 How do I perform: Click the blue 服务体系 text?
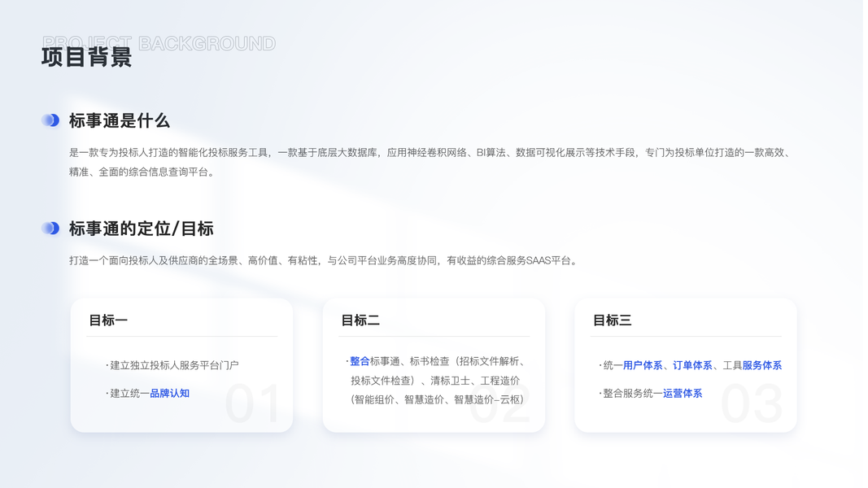(x=762, y=365)
